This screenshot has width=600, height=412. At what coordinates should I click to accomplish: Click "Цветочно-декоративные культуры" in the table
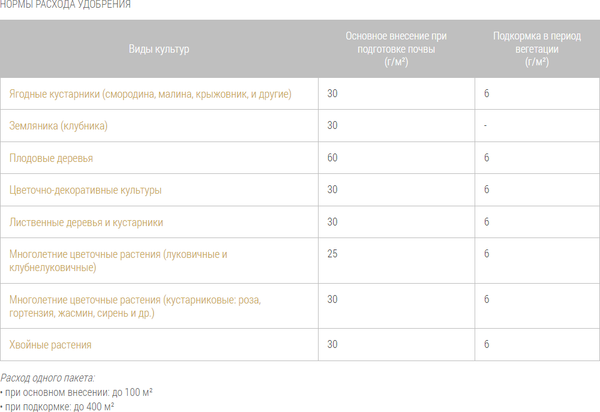[85, 189]
